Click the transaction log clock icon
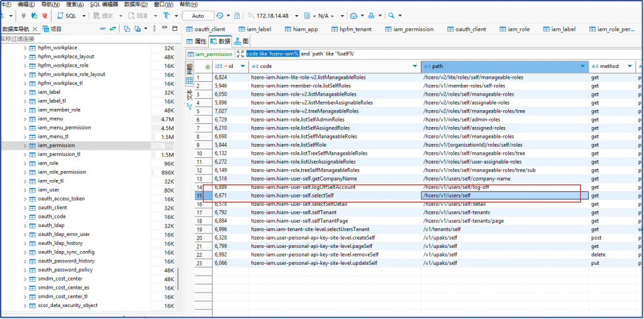The image size is (644, 319). click(x=219, y=15)
